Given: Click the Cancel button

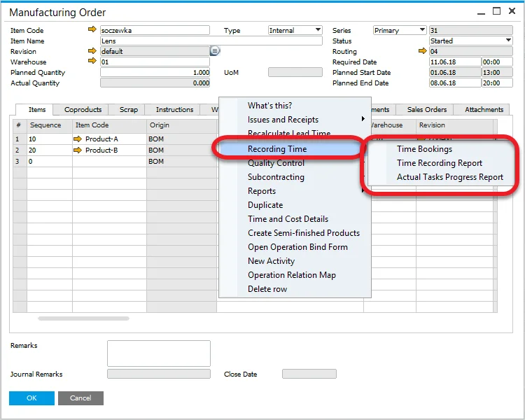Looking at the screenshot, I should [x=80, y=398].
